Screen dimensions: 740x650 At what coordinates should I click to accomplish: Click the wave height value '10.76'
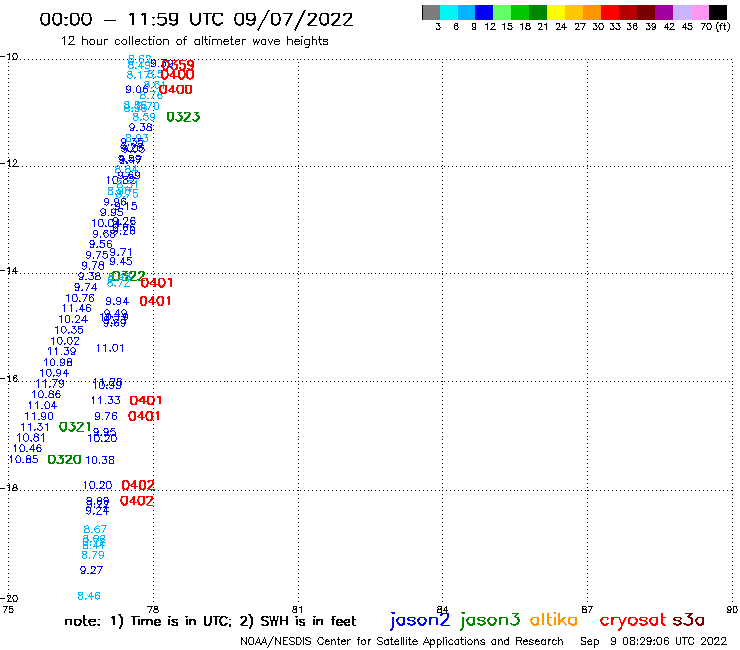coord(80,298)
